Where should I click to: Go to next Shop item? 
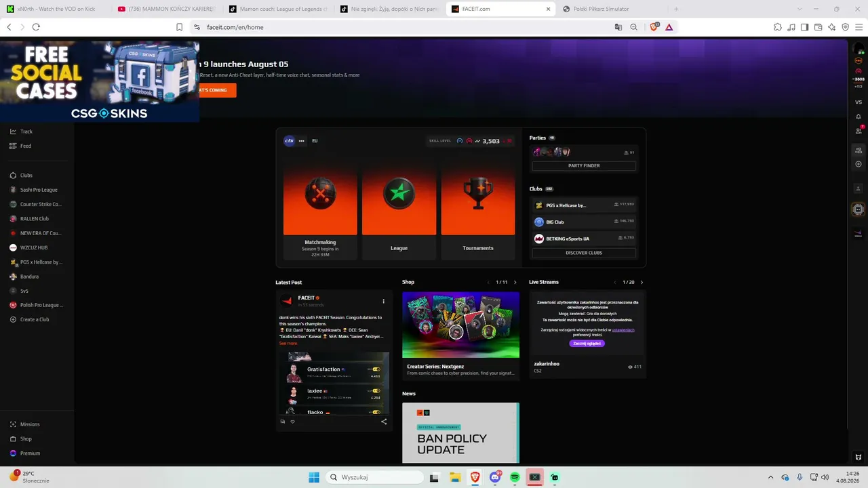515,282
